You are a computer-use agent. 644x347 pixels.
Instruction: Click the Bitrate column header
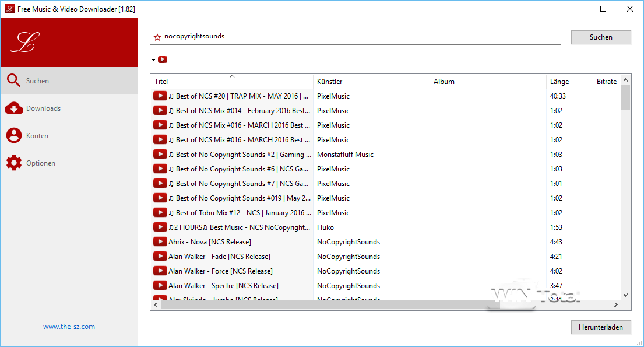point(607,82)
